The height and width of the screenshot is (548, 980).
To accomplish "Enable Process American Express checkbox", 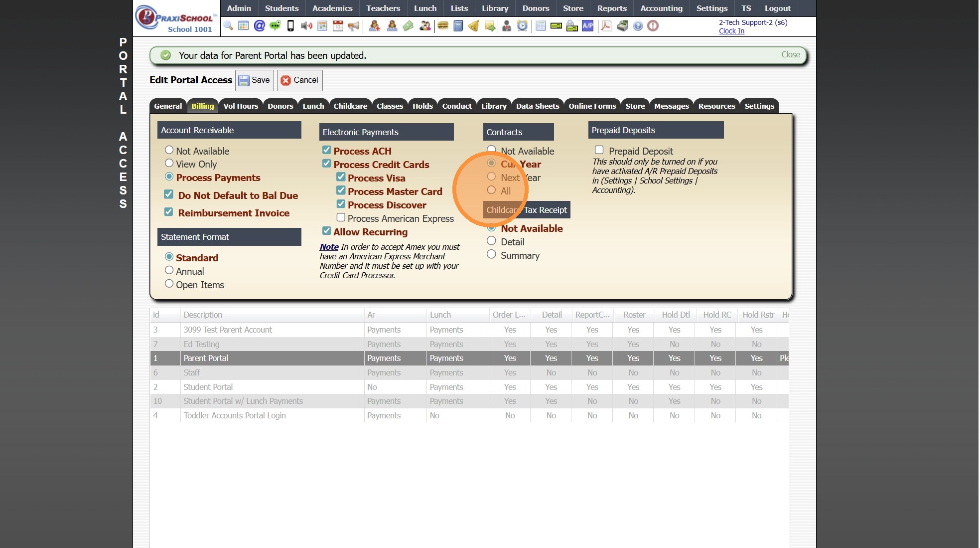I will pyautogui.click(x=341, y=217).
